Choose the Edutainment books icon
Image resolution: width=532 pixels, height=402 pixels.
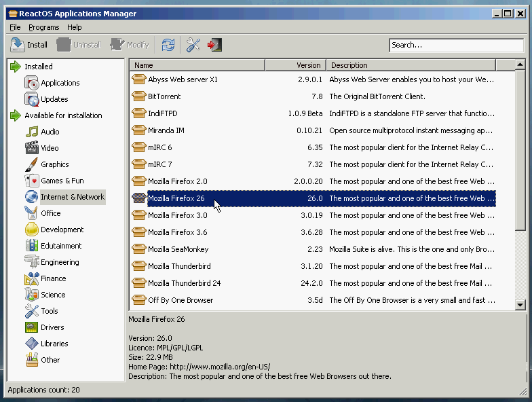(x=31, y=246)
